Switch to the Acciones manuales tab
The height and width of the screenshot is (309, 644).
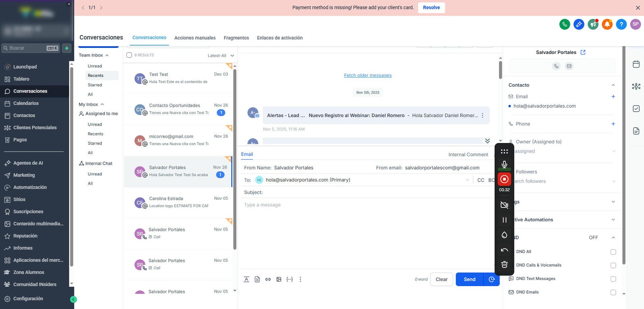click(195, 38)
